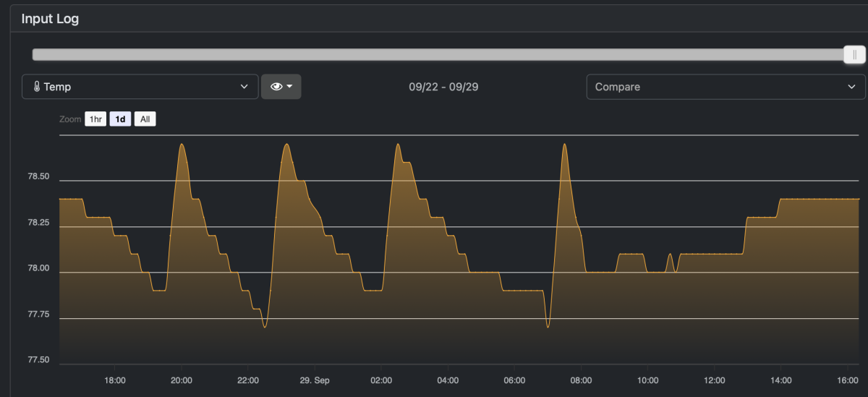Click the 29. Sep axis label
Image resolution: width=868 pixels, height=397 pixels.
coord(314,380)
